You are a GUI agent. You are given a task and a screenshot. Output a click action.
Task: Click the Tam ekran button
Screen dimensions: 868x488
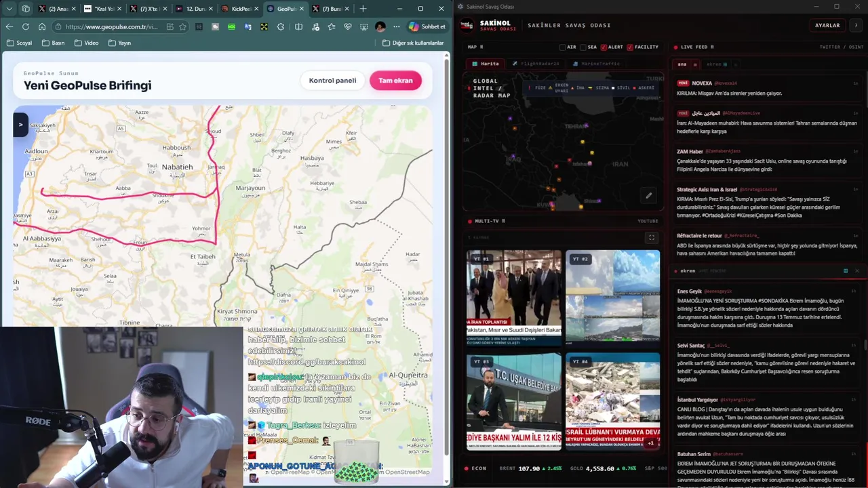[395, 81]
